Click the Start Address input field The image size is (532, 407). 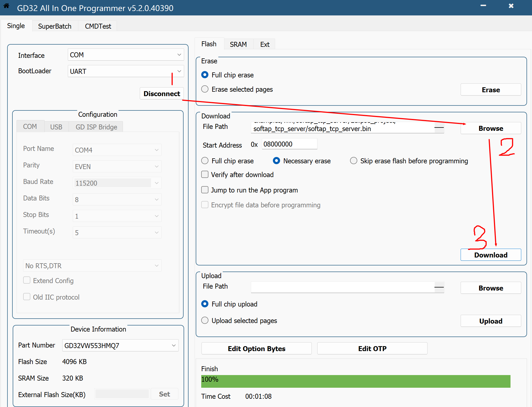click(289, 144)
